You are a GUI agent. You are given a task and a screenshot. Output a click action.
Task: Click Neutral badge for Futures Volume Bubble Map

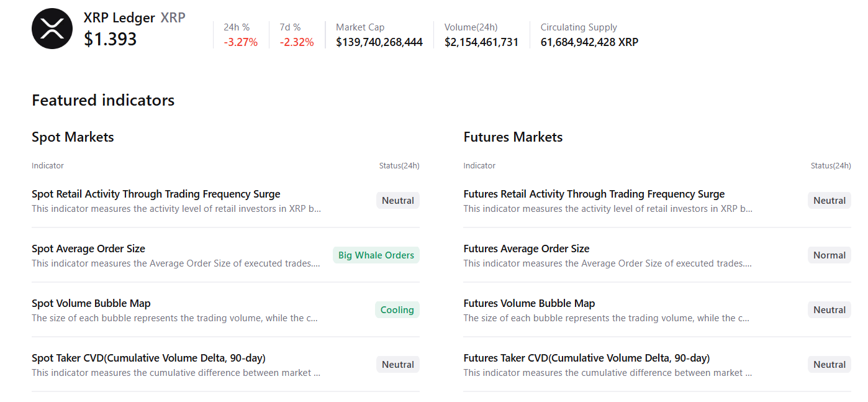click(x=829, y=310)
